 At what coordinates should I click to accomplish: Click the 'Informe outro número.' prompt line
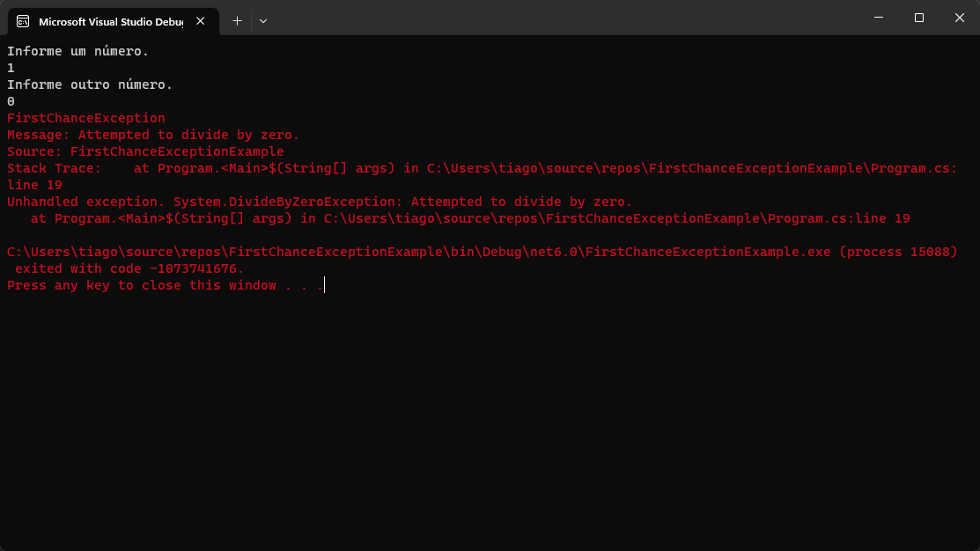90,84
